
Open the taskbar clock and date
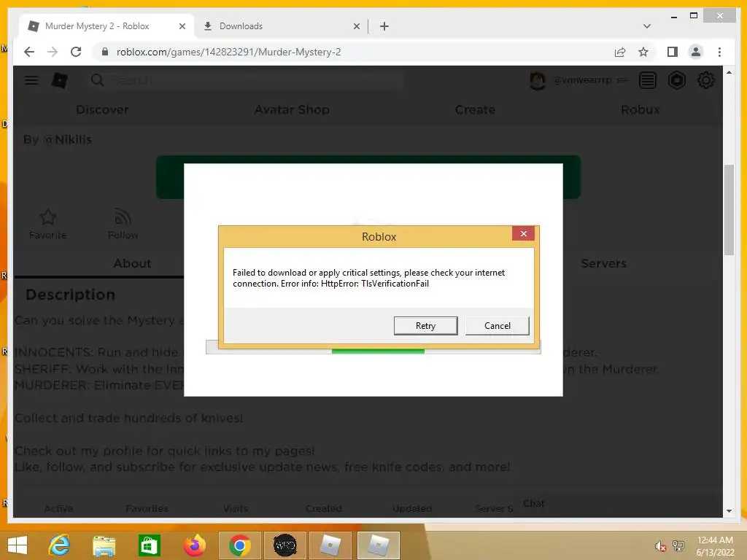point(715,545)
